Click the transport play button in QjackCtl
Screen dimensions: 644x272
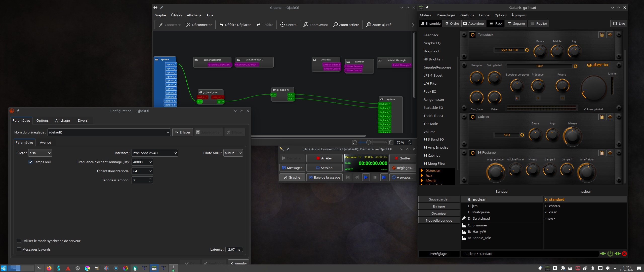[366, 177]
